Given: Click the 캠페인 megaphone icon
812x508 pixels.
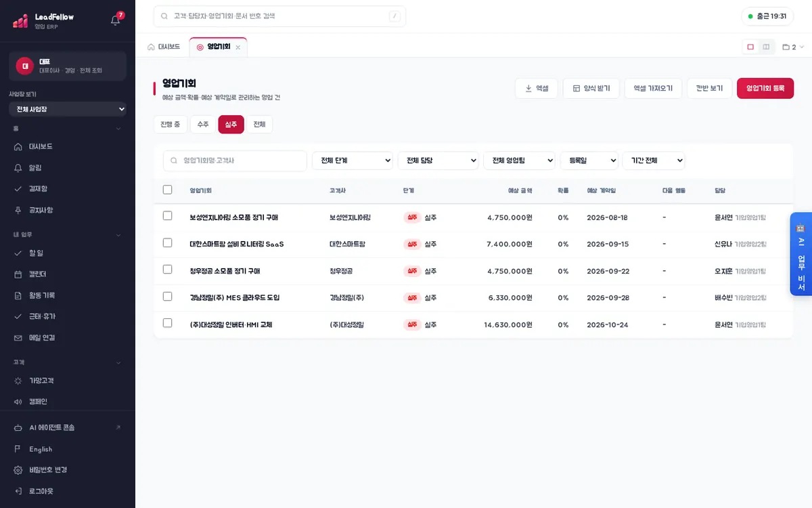Looking at the screenshot, I should point(18,402).
